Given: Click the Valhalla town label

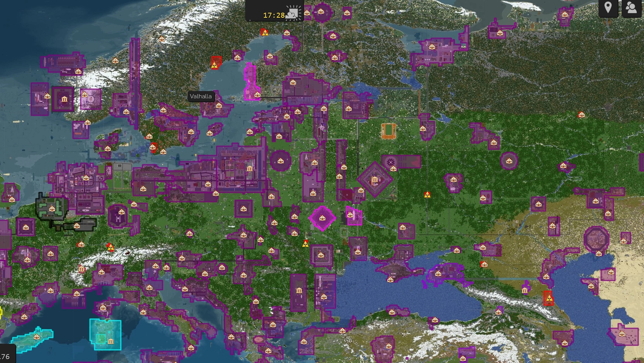Looking at the screenshot, I should point(201,96).
